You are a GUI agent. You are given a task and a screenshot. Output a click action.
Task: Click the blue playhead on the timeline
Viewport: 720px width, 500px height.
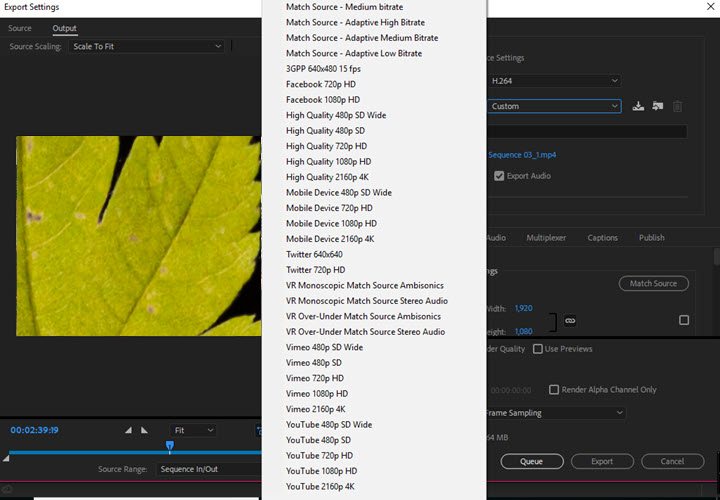[x=170, y=446]
